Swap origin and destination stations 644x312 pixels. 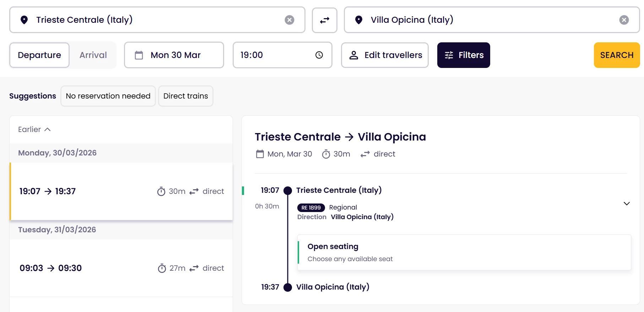[x=324, y=20]
